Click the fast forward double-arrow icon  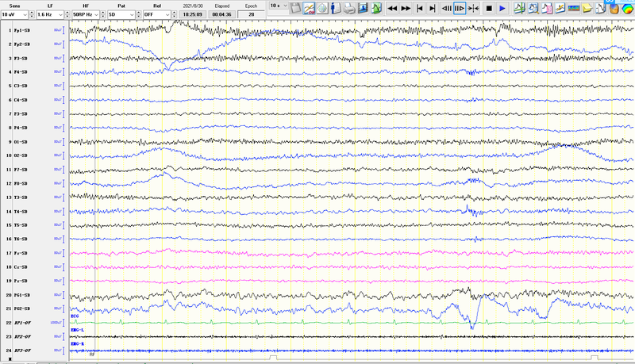406,8
